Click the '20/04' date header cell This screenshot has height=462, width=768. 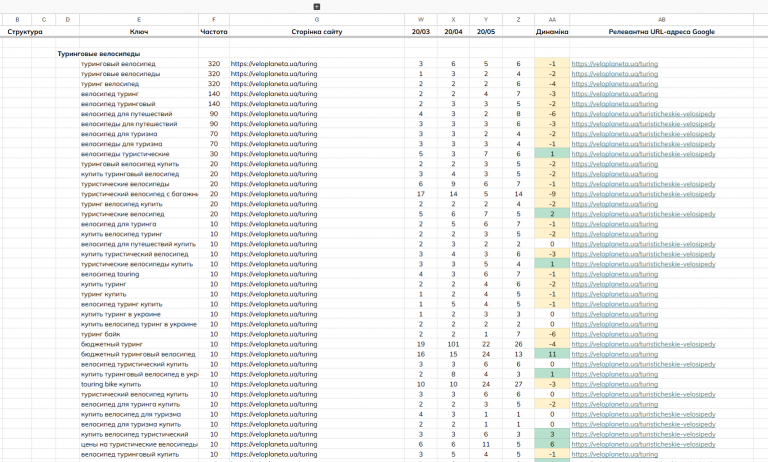(453, 32)
